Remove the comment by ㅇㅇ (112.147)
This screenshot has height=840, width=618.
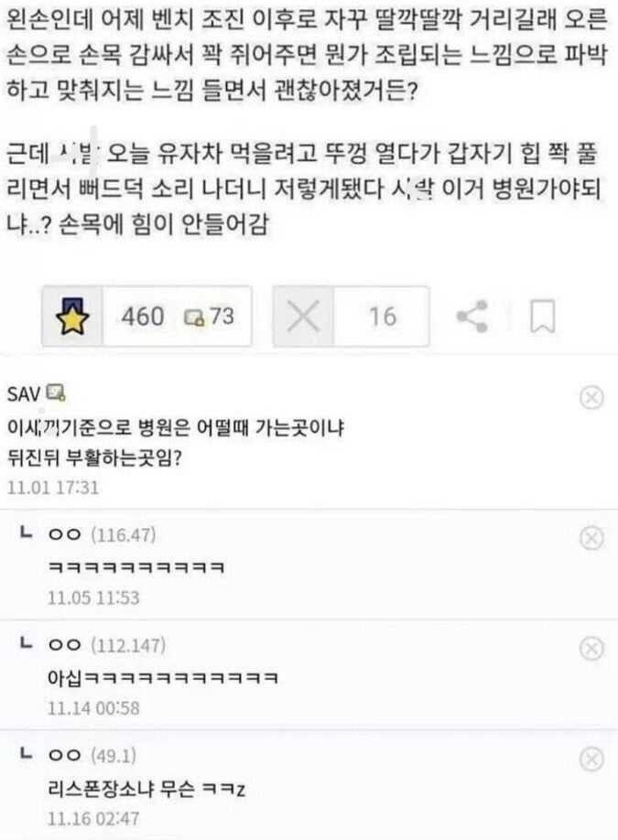[591, 648]
